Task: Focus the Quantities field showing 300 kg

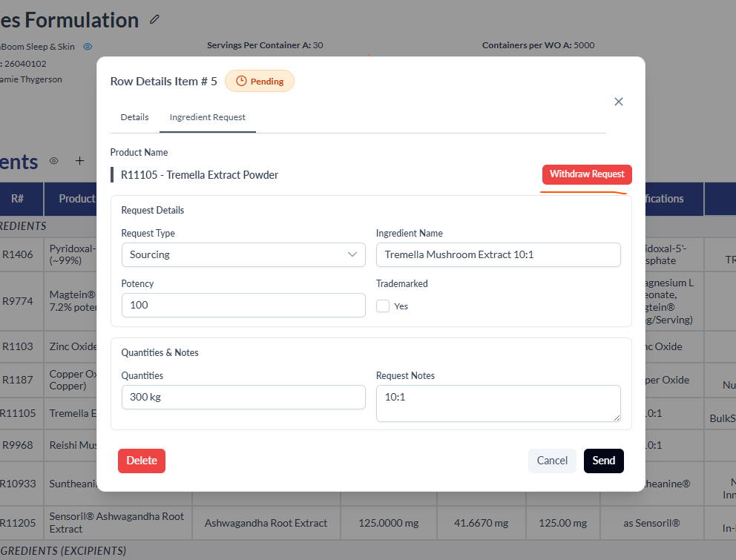Action: (243, 397)
